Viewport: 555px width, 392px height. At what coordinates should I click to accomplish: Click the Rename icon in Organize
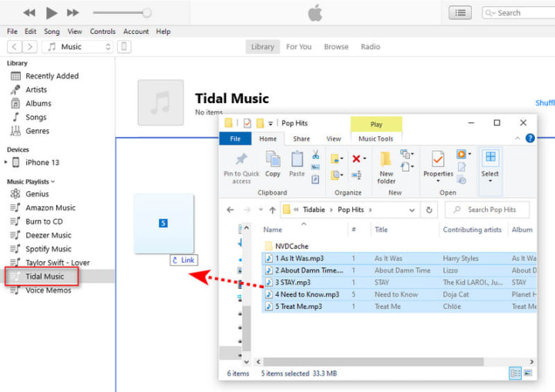356,175
